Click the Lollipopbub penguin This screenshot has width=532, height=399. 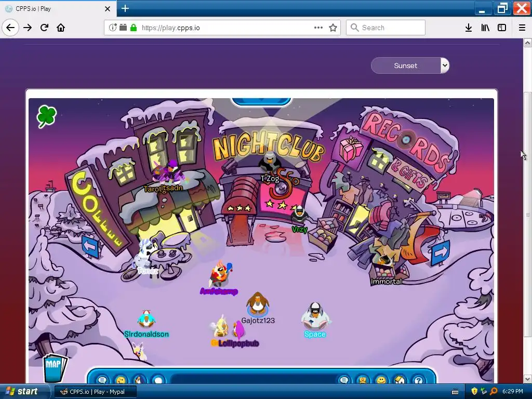tap(238, 330)
